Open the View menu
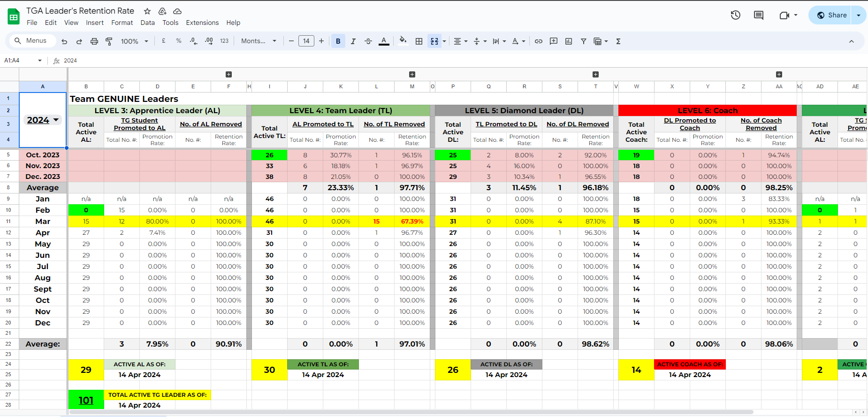 71,23
